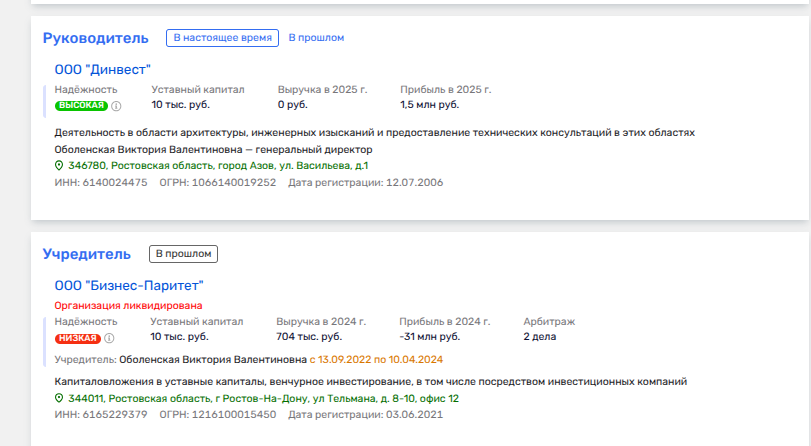Click the red 'Организация ликвидирована' status text

[128, 305]
